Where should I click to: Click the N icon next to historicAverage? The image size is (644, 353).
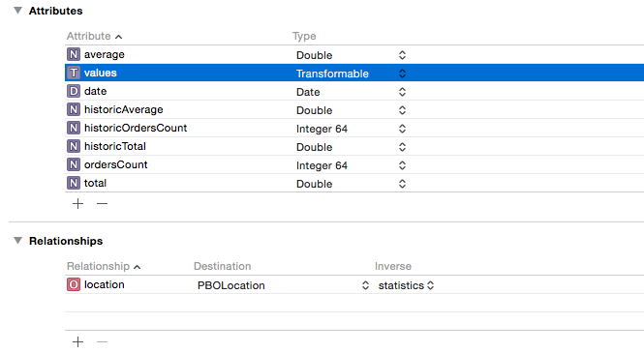click(74, 109)
